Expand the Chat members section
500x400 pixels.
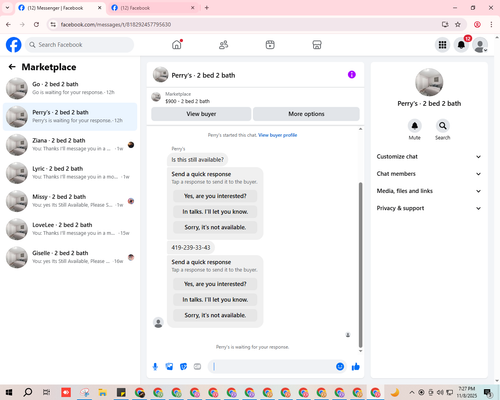point(429,174)
